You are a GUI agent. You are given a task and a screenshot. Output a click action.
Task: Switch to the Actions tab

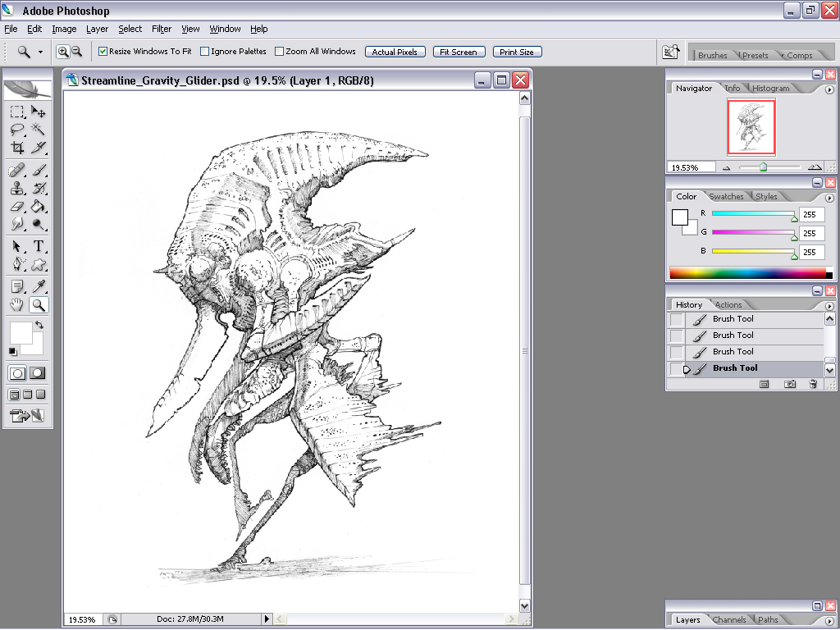728,305
